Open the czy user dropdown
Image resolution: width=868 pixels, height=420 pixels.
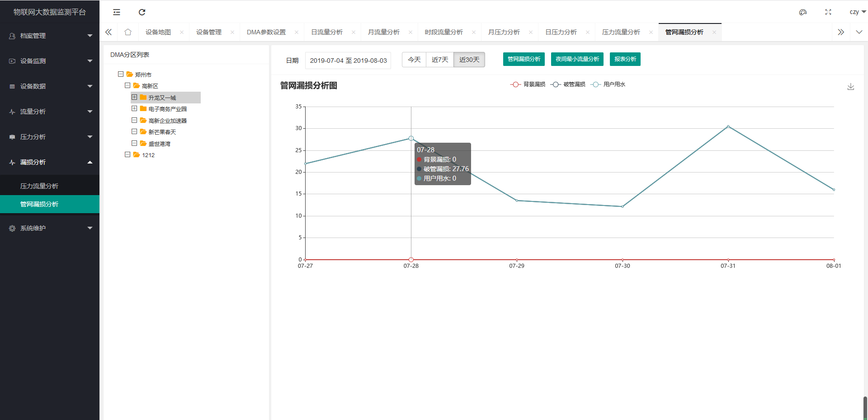tap(857, 12)
